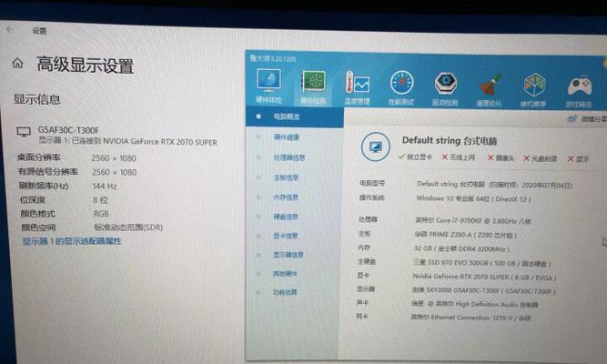Open 游戏精选 gamepad icon
607x364 pixels.
(x=579, y=91)
